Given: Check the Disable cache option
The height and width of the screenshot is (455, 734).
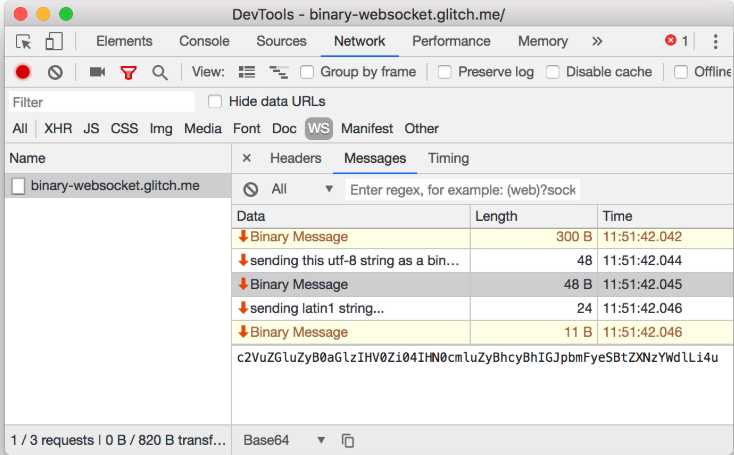Looking at the screenshot, I should [553, 72].
